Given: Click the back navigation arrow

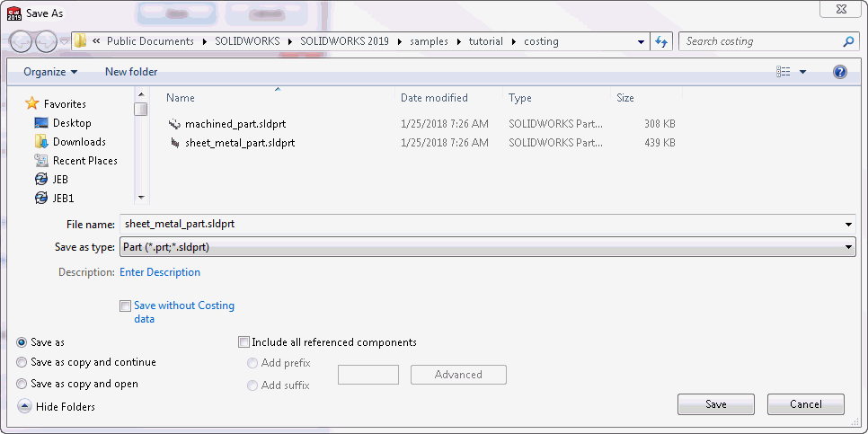Looking at the screenshot, I should pyautogui.click(x=21, y=41).
